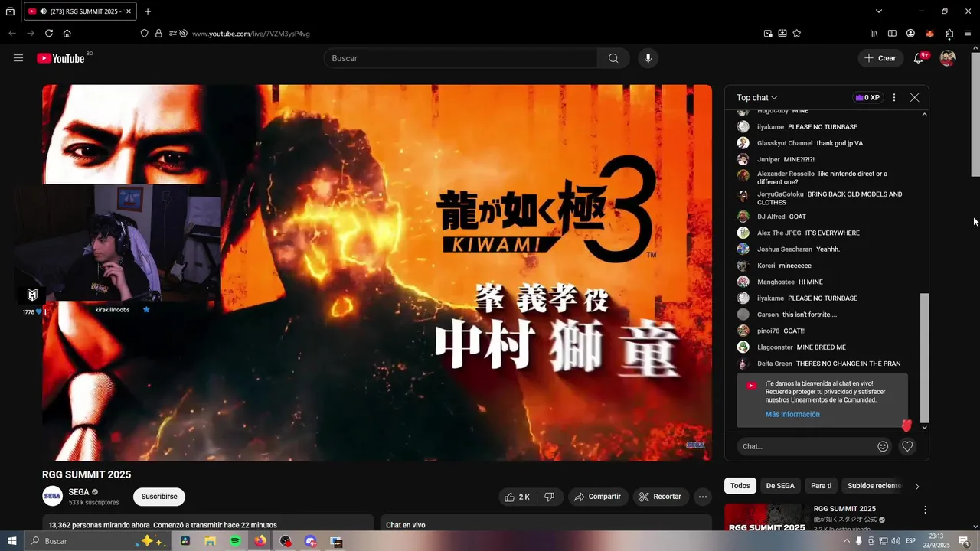Dislike the RGG SUMMIT 2025 video
This screenshot has width=980, height=551.
tap(550, 497)
